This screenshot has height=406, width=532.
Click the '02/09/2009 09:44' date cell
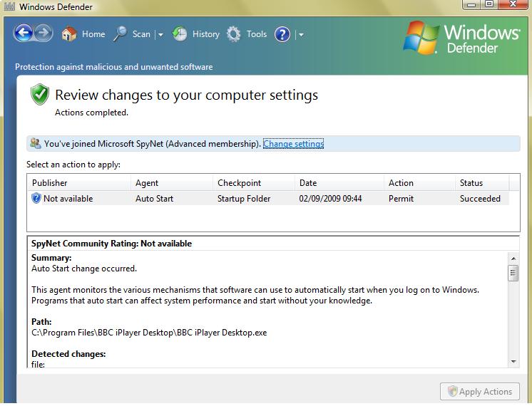pyautogui.click(x=330, y=199)
